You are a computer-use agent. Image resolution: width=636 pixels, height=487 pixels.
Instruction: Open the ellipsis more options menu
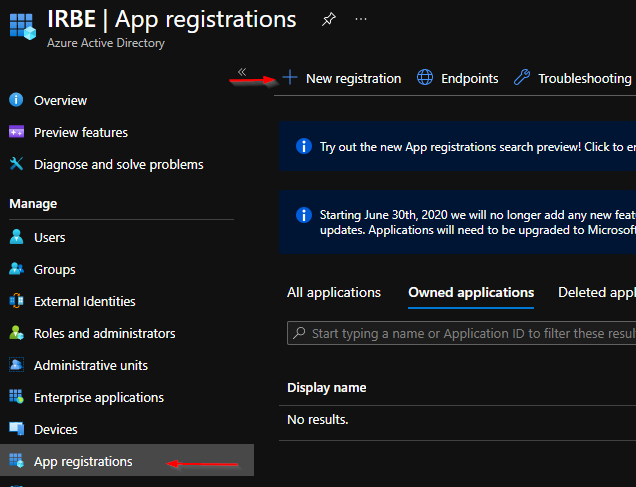(x=361, y=19)
